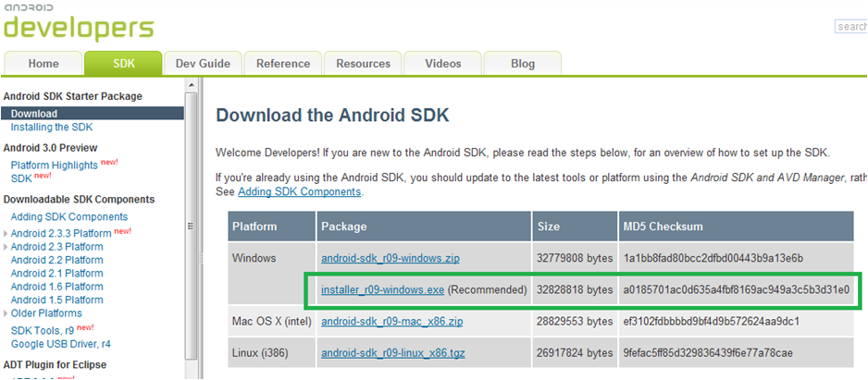Open Google USB Driver, r4 link
This screenshot has width=868, height=380.
coord(61,344)
